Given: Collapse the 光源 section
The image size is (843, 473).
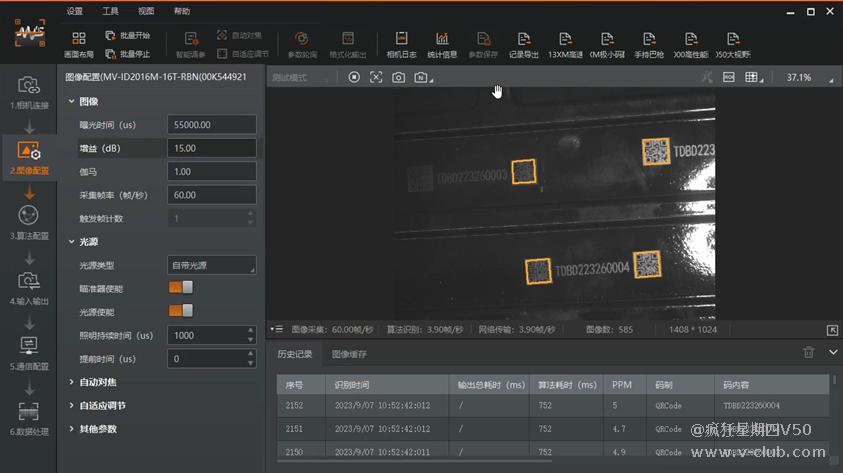Looking at the screenshot, I should (x=72, y=242).
